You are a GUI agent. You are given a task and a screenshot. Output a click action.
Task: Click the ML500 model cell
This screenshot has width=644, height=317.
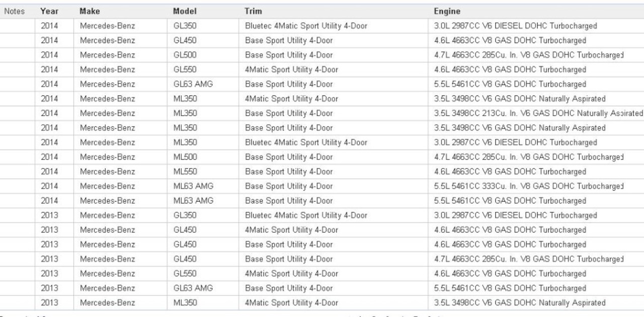pyautogui.click(x=184, y=157)
